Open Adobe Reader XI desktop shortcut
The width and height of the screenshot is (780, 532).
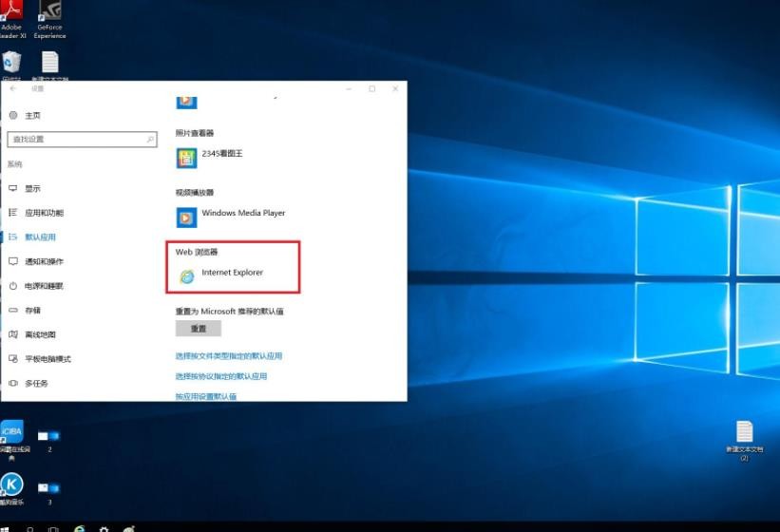(x=11, y=13)
